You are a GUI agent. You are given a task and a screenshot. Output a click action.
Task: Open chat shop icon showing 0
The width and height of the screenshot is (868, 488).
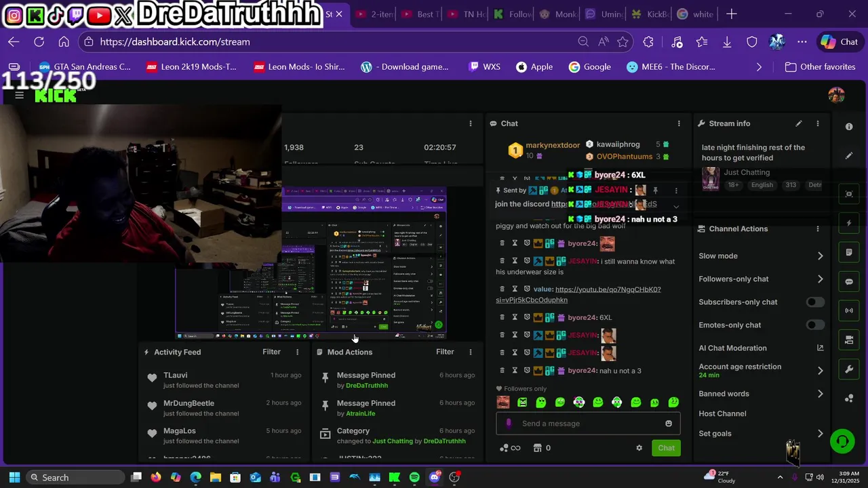pyautogui.click(x=542, y=448)
